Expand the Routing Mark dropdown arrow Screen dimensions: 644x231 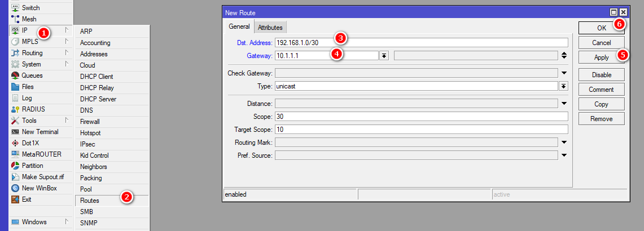pyautogui.click(x=563, y=143)
